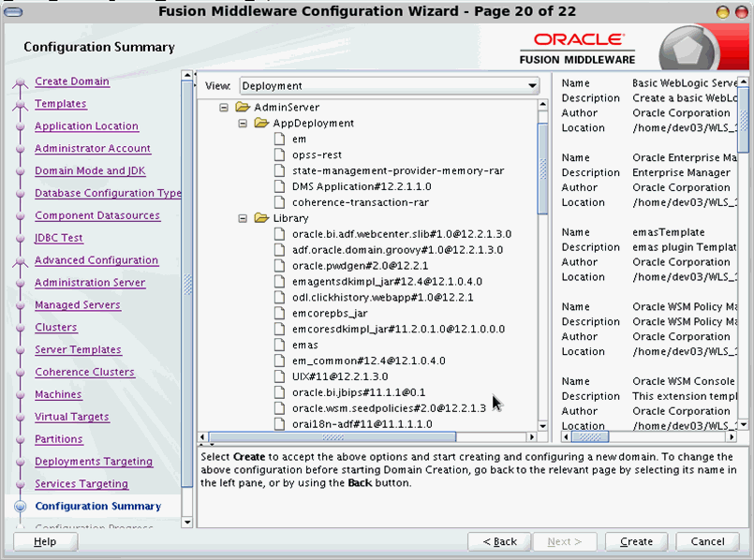Click the Back button
This screenshot has height=560, width=754.
[499, 541]
